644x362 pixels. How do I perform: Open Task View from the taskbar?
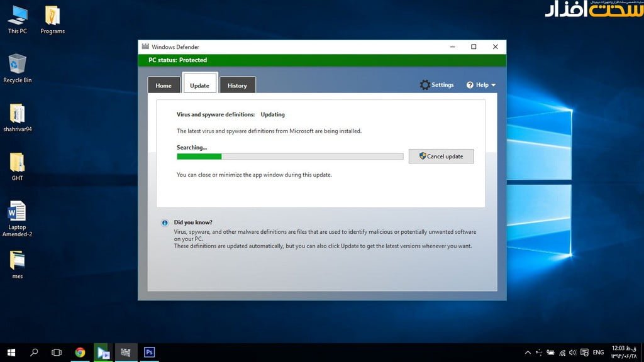pyautogui.click(x=57, y=353)
